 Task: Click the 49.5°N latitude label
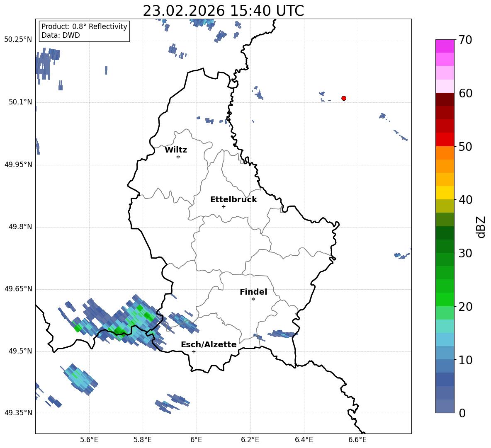(20, 351)
